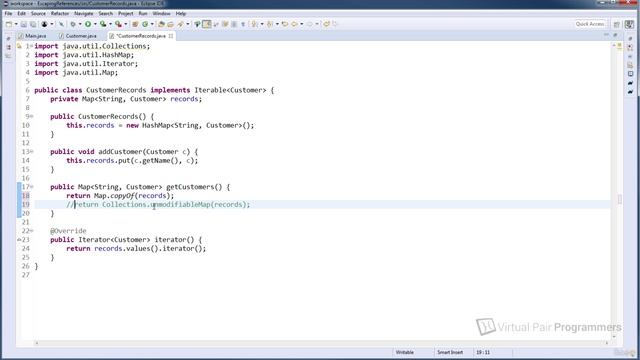Close the CustomerRecords.java tab
This screenshot has width=640, height=360.
tap(171, 36)
